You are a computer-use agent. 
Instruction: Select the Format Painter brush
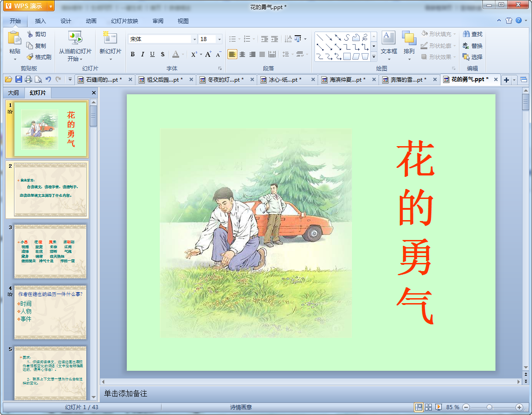30,57
